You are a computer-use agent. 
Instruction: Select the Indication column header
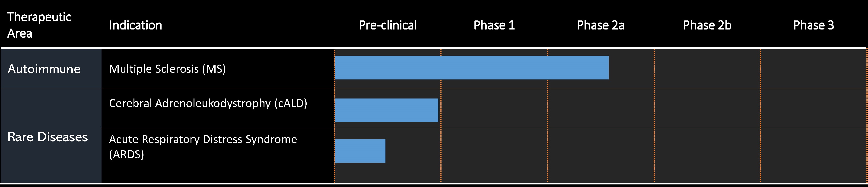135,25
